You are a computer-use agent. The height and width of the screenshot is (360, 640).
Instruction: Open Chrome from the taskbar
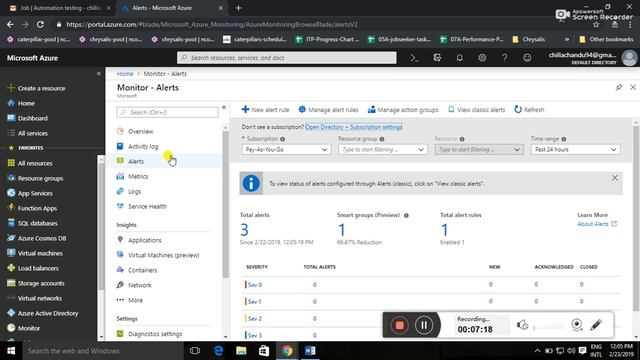[287, 351]
